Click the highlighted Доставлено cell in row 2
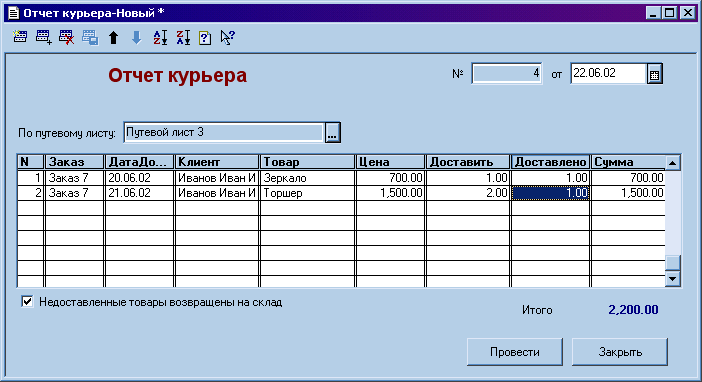The image size is (702, 382). pyautogui.click(x=551, y=193)
